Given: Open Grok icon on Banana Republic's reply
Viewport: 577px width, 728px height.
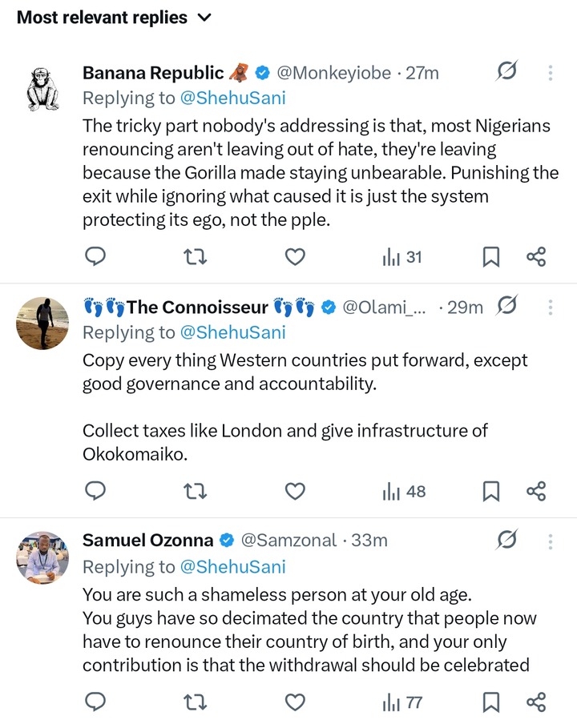Looking at the screenshot, I should [x=506, y=73].
